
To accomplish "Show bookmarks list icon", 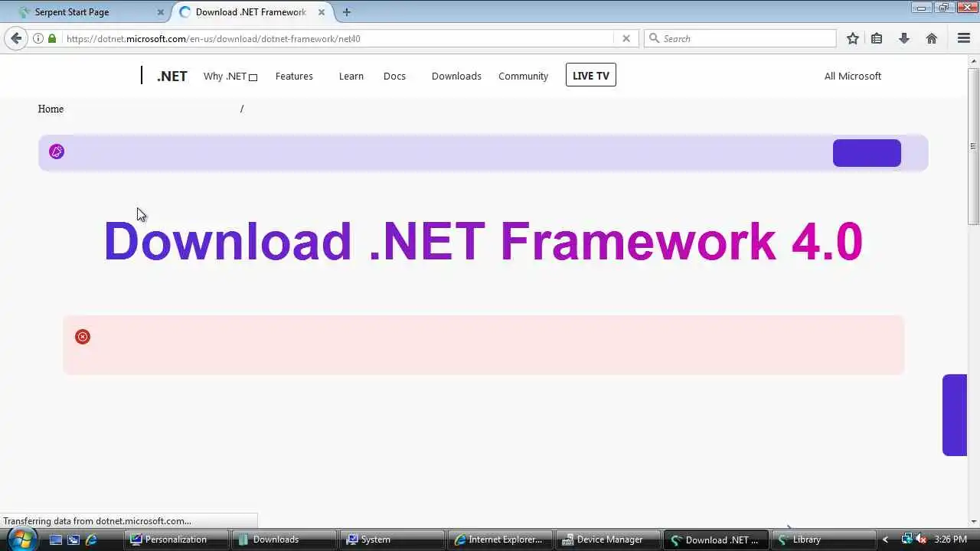I will point(877,38).
